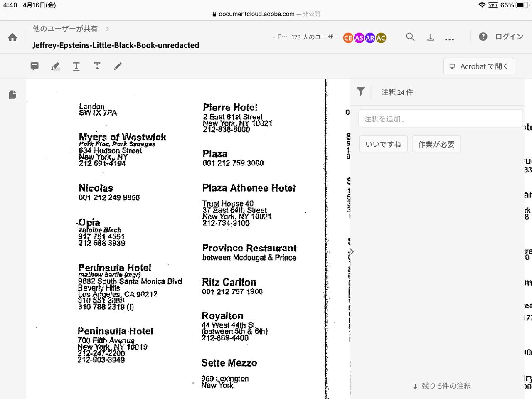
Task: Expand the 他のユーザーが共有 breadcrumb chevron
Action: (108, 29)
